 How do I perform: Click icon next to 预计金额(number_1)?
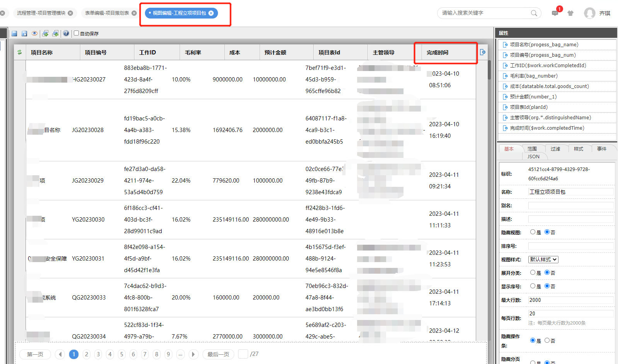pos(505,97)
